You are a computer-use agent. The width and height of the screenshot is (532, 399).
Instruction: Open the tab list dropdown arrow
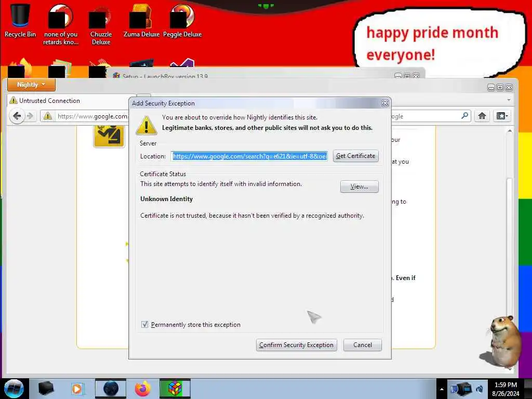[x=509, y=100]
